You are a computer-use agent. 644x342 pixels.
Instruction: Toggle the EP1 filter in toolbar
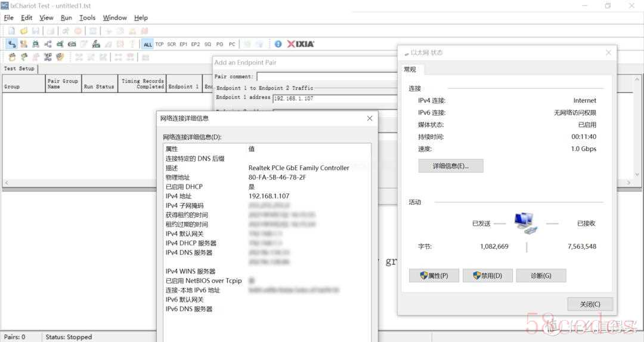[184, 44]
